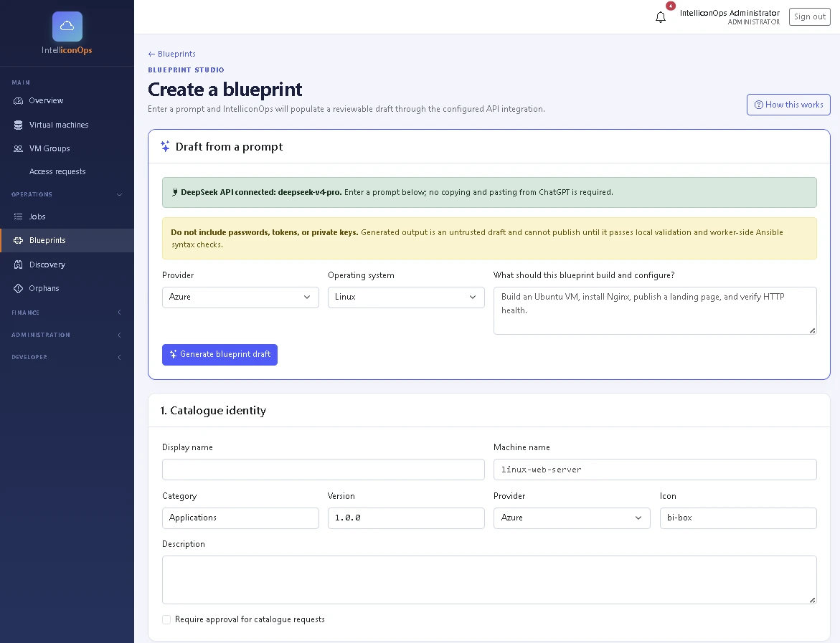
Task: Click the IntelliconOps brand name
Action: click(x=67, y=50)
